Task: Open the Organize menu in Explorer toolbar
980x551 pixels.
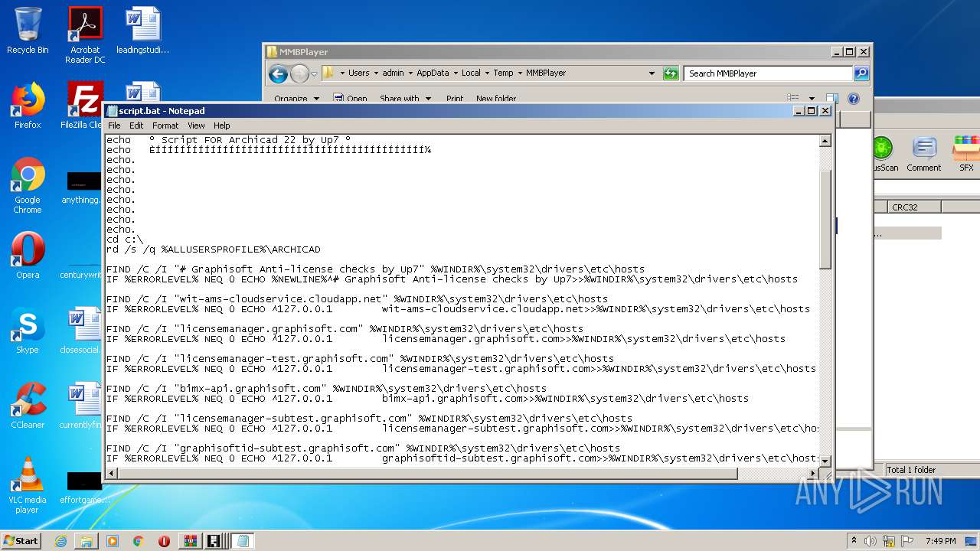Action: (296, 98)
